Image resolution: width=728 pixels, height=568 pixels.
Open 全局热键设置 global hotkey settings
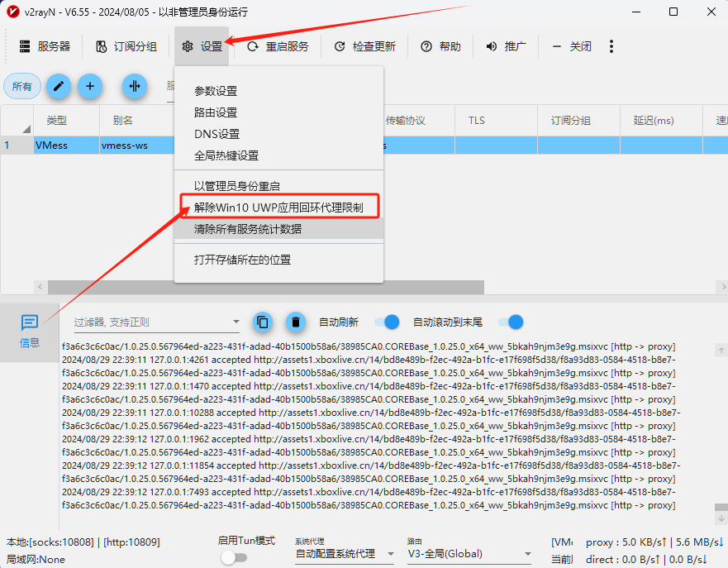[x=278, y=155]
